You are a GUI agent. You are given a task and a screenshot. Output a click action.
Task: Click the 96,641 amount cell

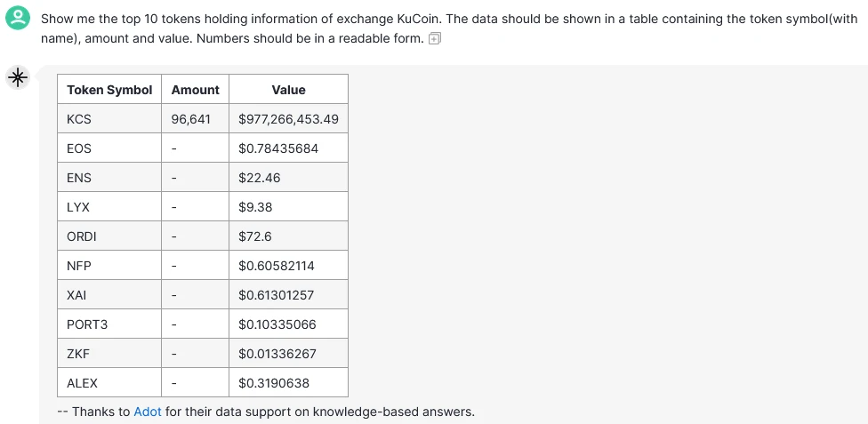click(191, 119)
